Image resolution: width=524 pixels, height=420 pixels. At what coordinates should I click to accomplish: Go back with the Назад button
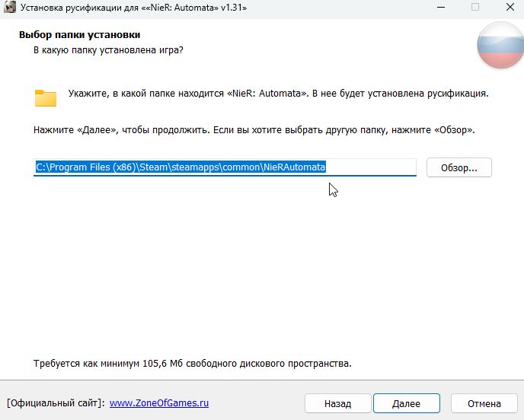coord(338,403)
